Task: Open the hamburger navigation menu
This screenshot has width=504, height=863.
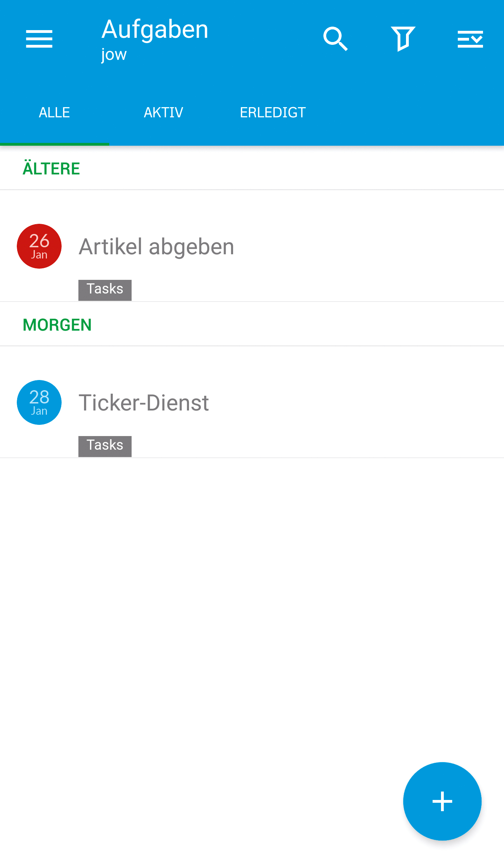Action: click(39, 39)
